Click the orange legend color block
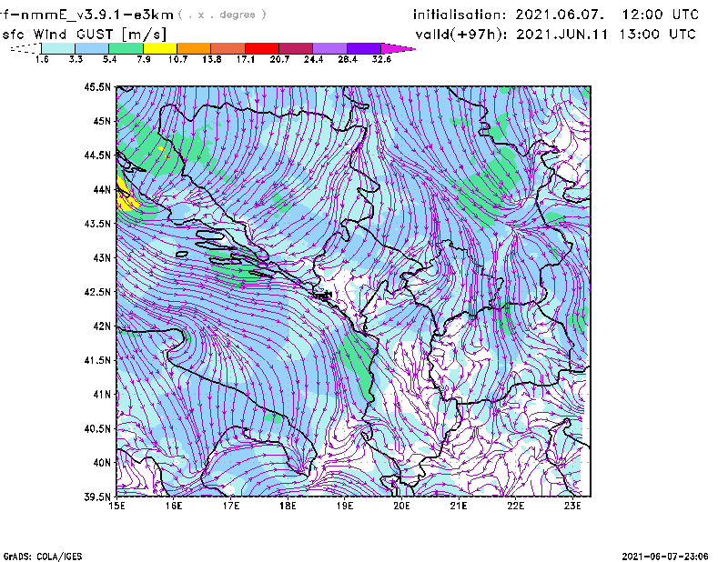This screenshot has height=562, width=728. point(194,48)
